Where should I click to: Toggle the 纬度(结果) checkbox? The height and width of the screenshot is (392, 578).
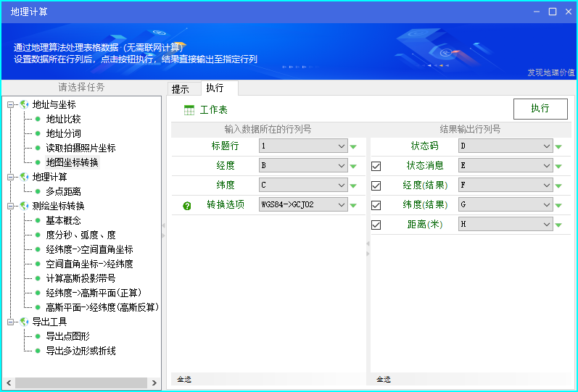[376, 205]
